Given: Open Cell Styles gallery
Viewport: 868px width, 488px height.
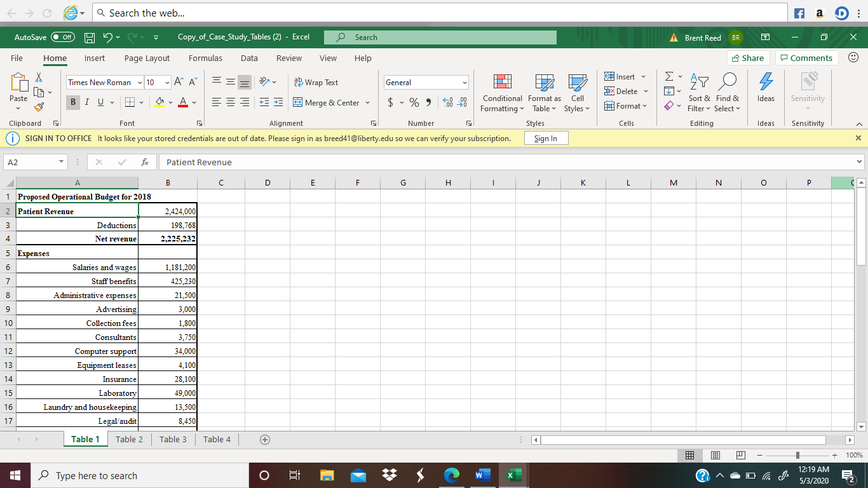Looking at the screenshot, I should coord(578,92).
